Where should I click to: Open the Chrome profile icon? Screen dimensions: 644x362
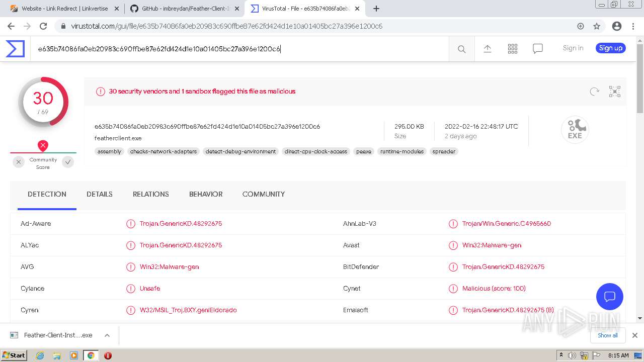point(617,26)
